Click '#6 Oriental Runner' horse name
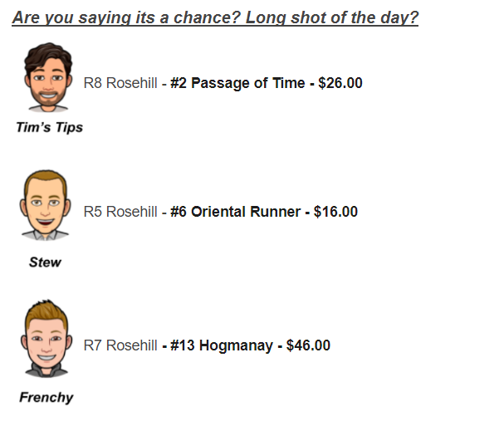 [235, 212]
